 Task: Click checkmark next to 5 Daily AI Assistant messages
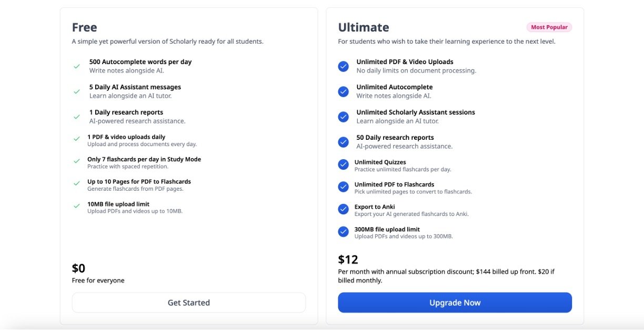coord(77,91)
